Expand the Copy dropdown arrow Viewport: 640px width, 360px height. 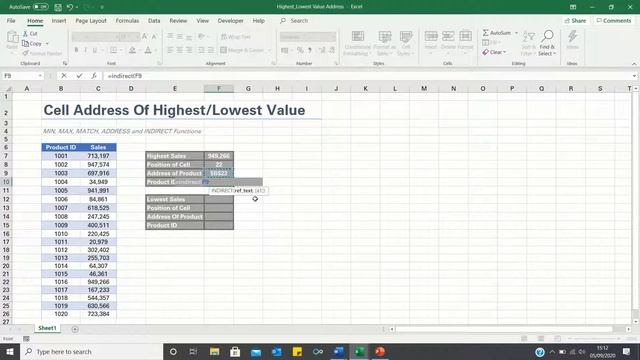pos(47,43)
